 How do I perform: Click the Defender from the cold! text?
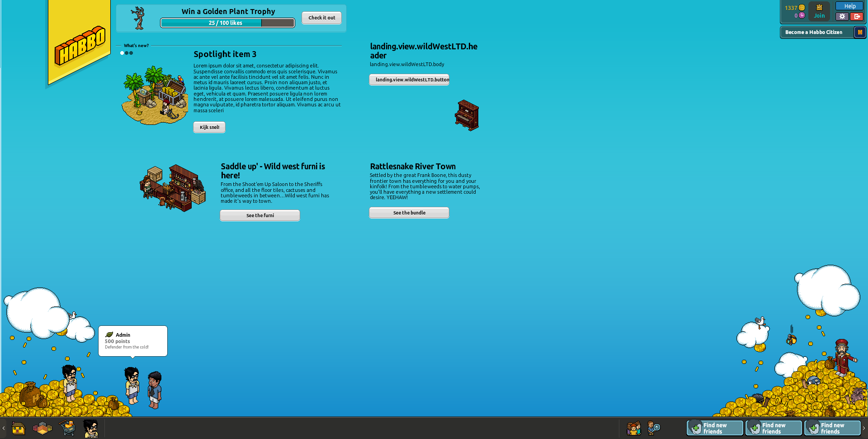pyautogui.click(x=127, y=347)
